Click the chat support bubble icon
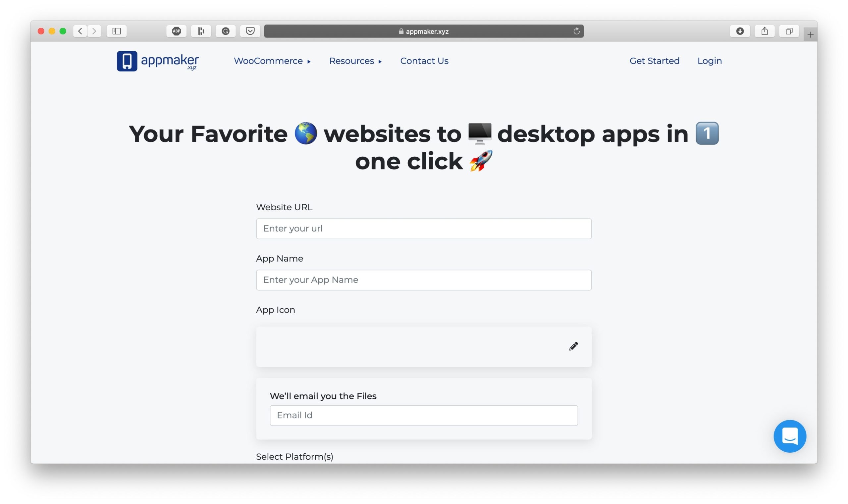The width and height of the screenshot is (848, 504). tap(790, 436)
